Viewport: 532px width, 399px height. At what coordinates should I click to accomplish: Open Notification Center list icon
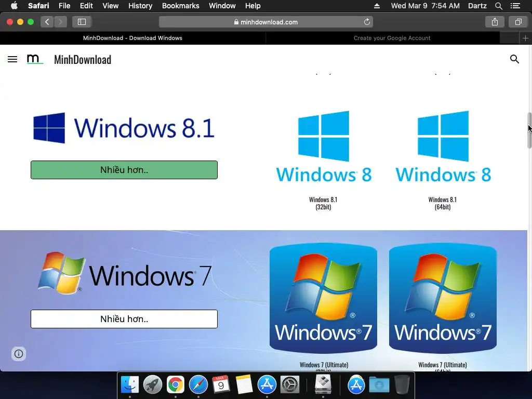click(515, 6)
